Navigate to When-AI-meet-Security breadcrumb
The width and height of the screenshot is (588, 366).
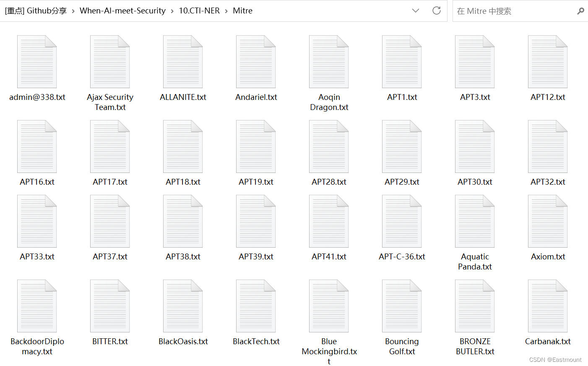click(122, 10)
